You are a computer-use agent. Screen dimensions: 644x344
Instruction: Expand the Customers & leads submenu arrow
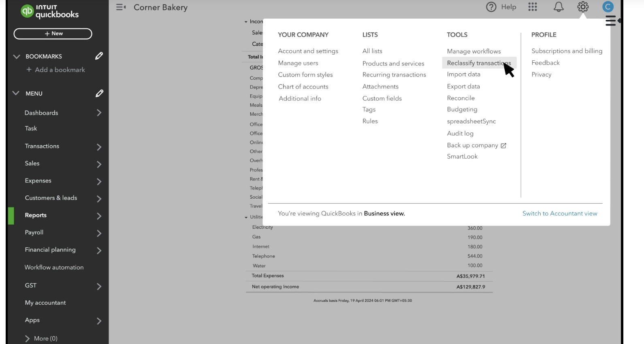[99, 199]
